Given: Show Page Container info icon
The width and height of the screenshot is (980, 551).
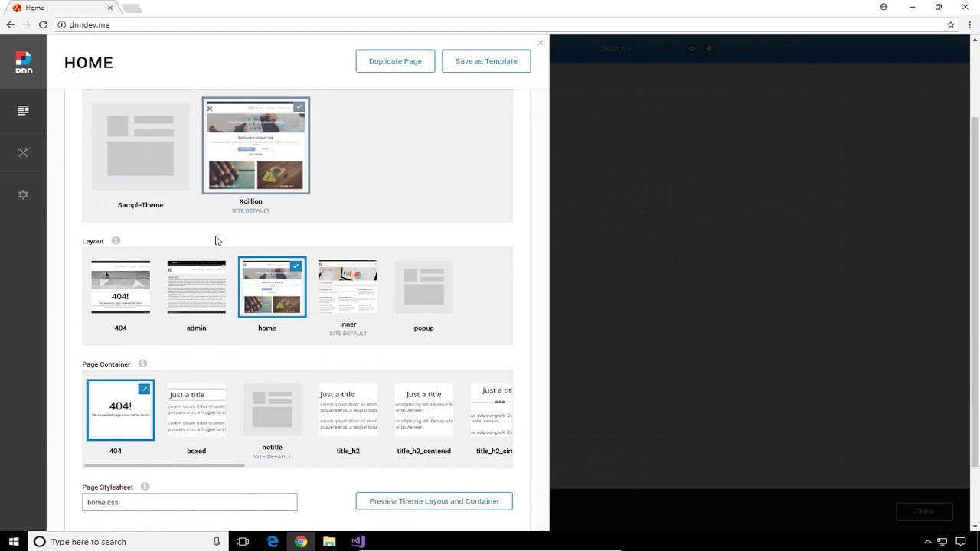Looking at the screenshot, I should pos(142,364).
